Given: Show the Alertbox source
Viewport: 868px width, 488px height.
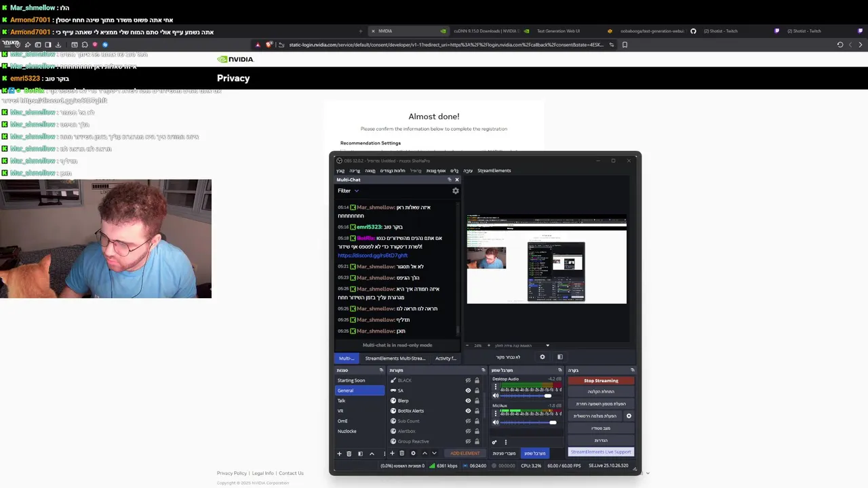Looking at the screenshot, I should pos(468,431).
